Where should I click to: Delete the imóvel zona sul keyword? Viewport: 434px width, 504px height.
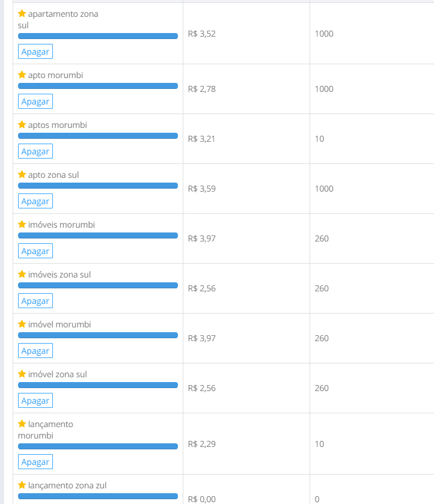(35, 401)
